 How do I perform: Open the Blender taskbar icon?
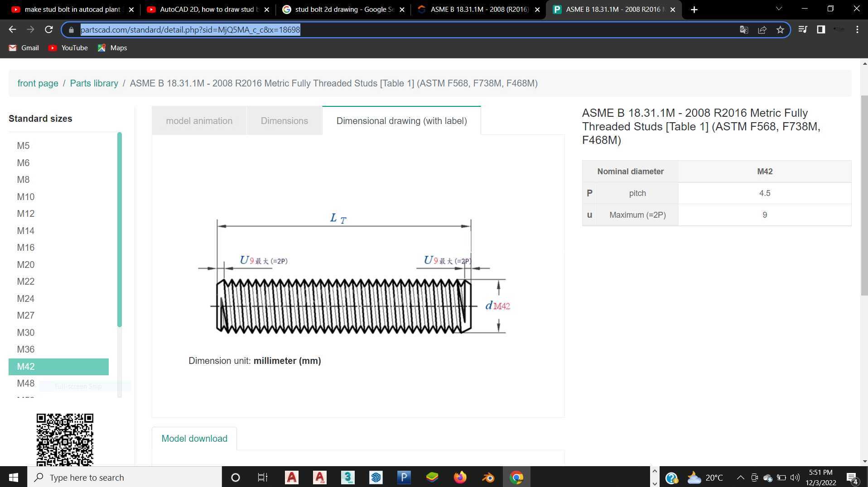point(488,477)
